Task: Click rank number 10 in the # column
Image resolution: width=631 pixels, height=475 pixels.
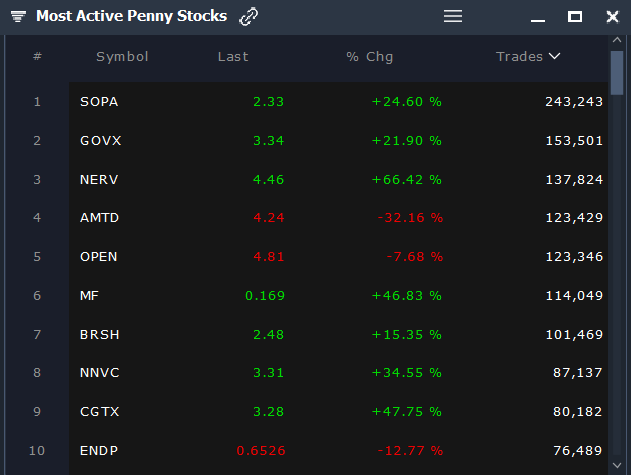Action: coord(37,451)
